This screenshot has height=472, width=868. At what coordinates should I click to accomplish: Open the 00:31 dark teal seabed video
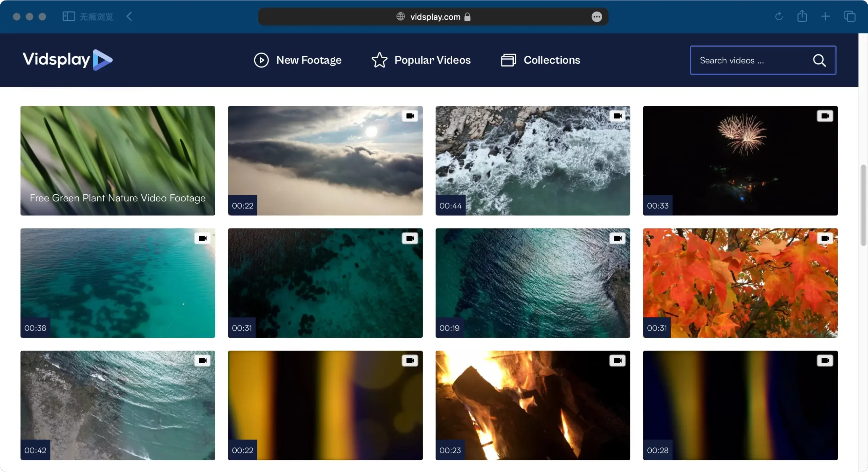[325, 283]
